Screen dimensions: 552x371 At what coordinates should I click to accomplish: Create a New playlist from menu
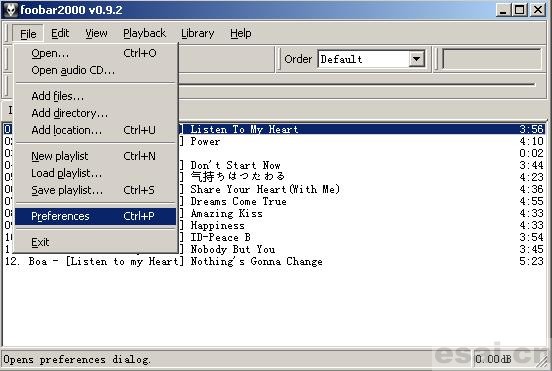[x=95, y=156]
